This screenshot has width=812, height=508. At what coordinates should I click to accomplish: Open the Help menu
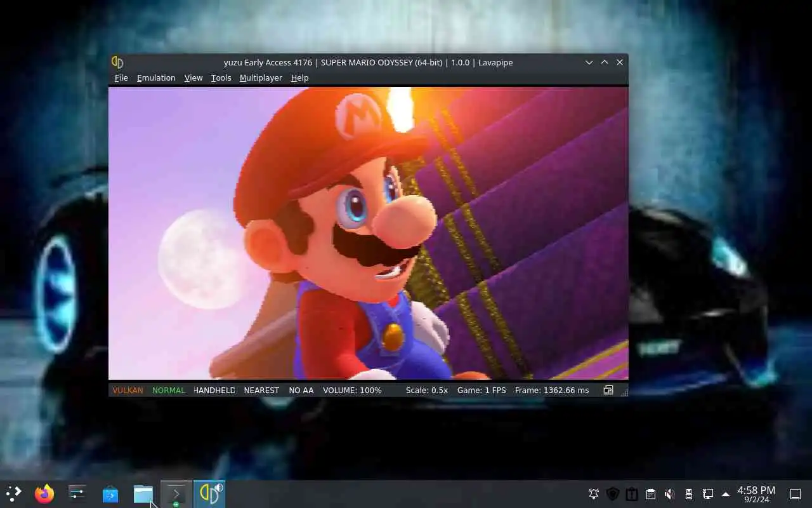coord(299,77)
